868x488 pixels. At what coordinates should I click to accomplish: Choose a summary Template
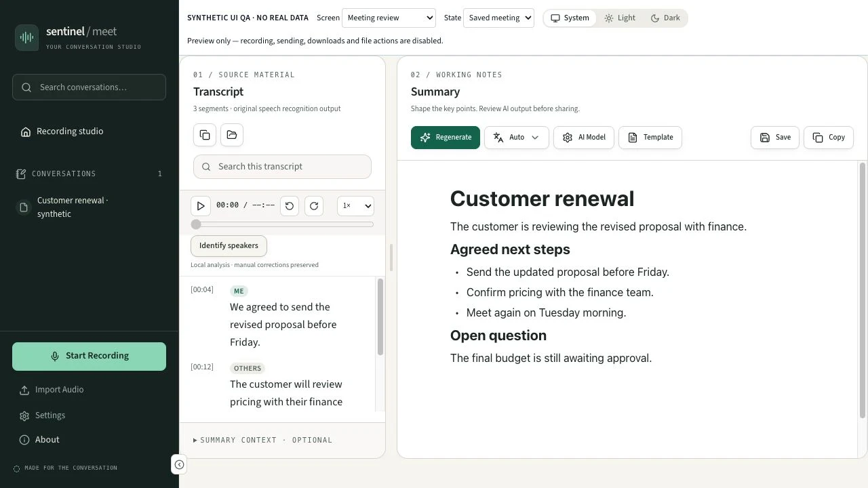(650, 138)
